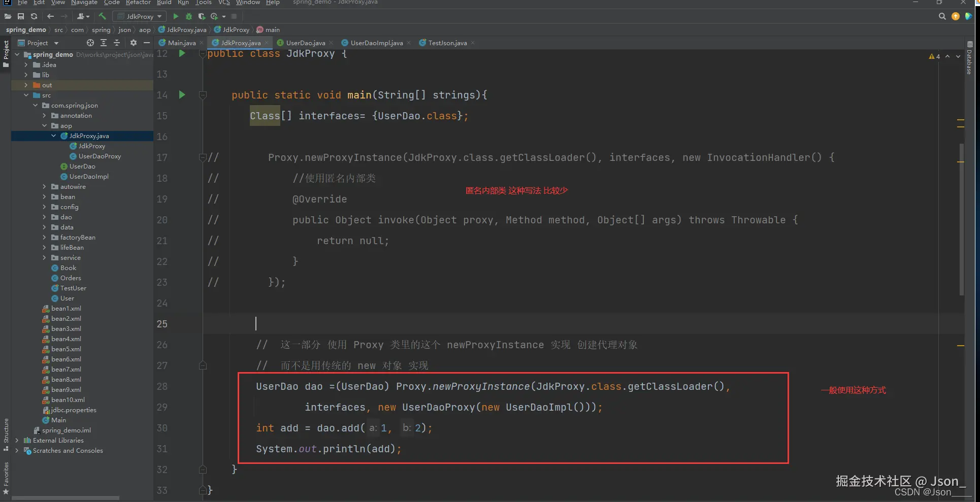Run JdkProxy with the green play button
Viewport: 980px width, 502px height.
(x=176, y=16)
